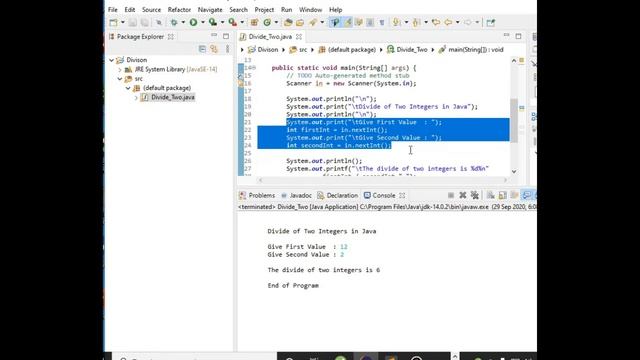Open the New wizard dropdown arrow
Viewport: 640px width, 360px height.
[x=122, y=22]
